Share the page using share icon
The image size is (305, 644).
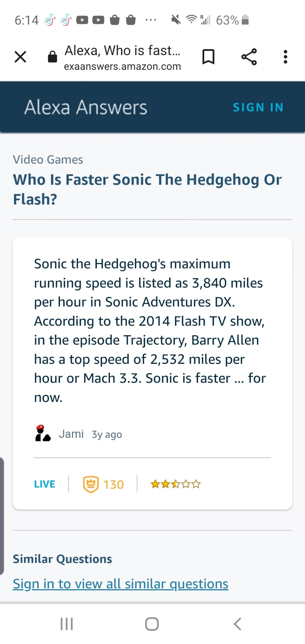(249, 57)
